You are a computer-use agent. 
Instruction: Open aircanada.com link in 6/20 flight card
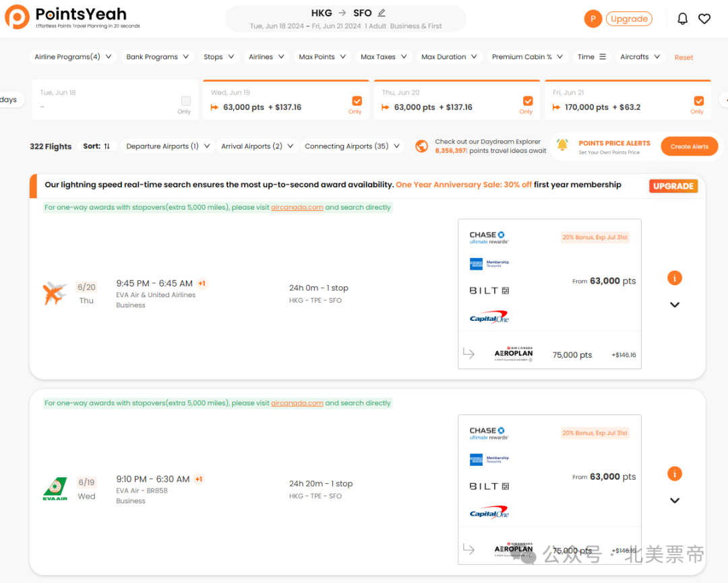coord(297,207)
